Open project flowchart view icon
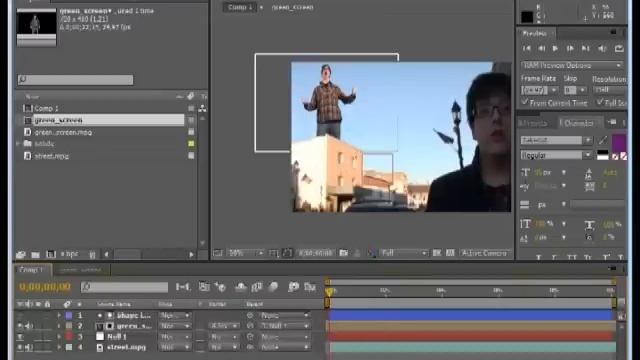 [x=202, y=109]
